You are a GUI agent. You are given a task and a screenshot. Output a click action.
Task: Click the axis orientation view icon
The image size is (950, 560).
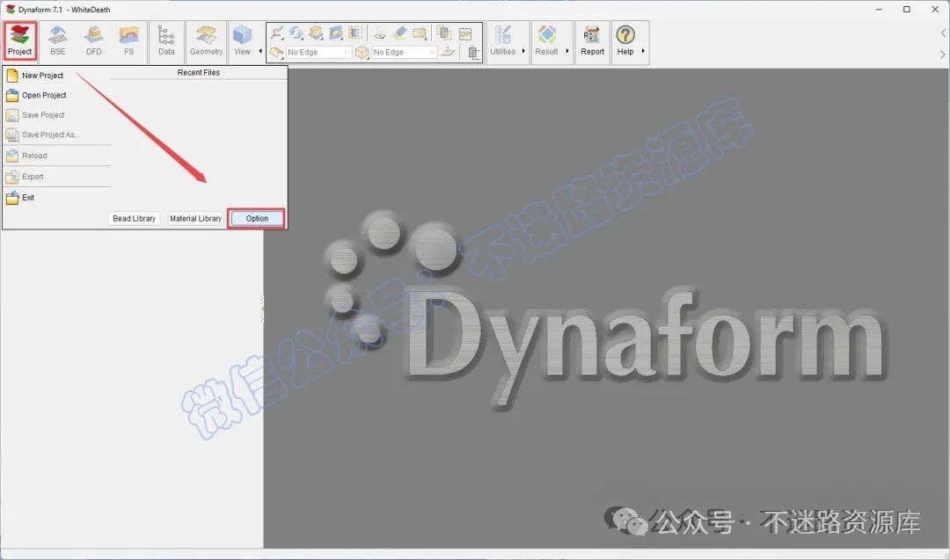pos(277,33)
